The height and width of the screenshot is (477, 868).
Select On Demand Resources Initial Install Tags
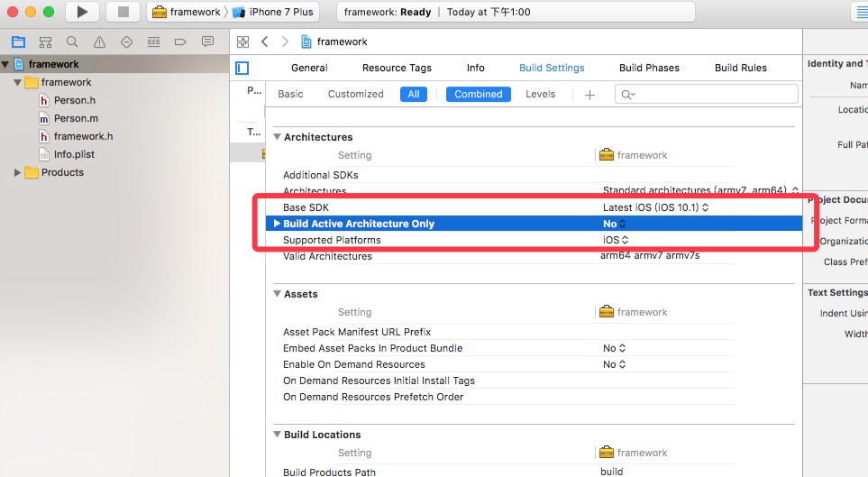coord(533,381)
